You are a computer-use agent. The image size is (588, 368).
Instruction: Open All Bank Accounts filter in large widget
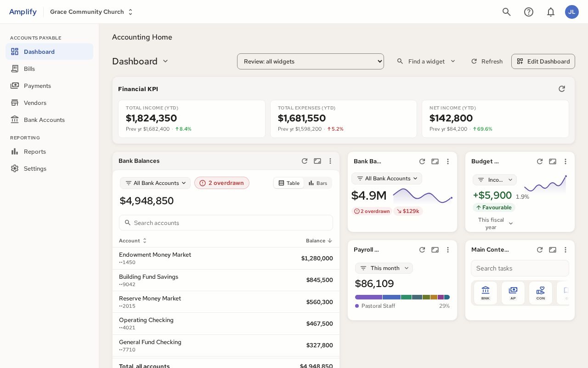(x=156, y=183)
